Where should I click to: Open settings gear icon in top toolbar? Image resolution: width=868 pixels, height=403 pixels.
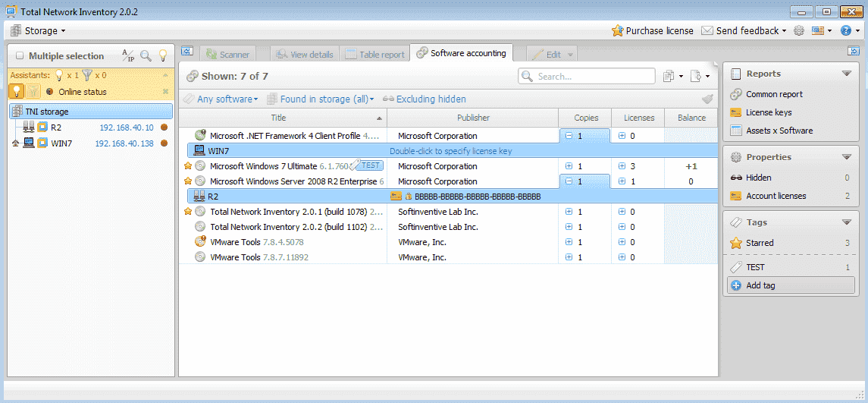[798, 31]
